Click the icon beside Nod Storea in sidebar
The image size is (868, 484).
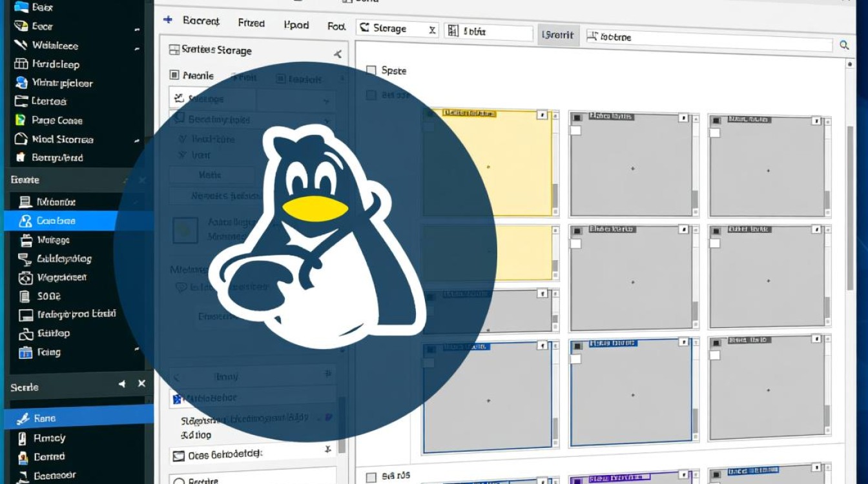(20, 139)
